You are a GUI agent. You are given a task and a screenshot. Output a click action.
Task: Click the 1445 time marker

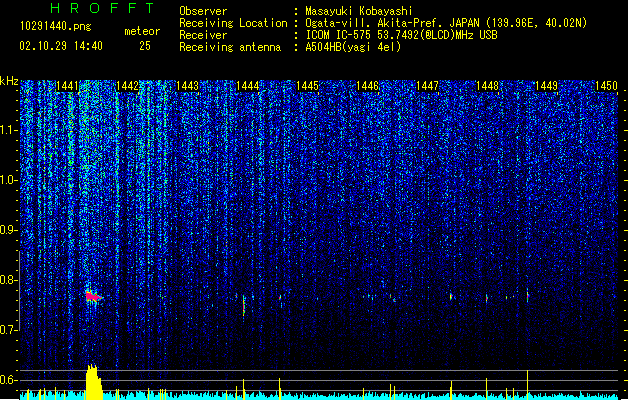(x=307, y=86)
